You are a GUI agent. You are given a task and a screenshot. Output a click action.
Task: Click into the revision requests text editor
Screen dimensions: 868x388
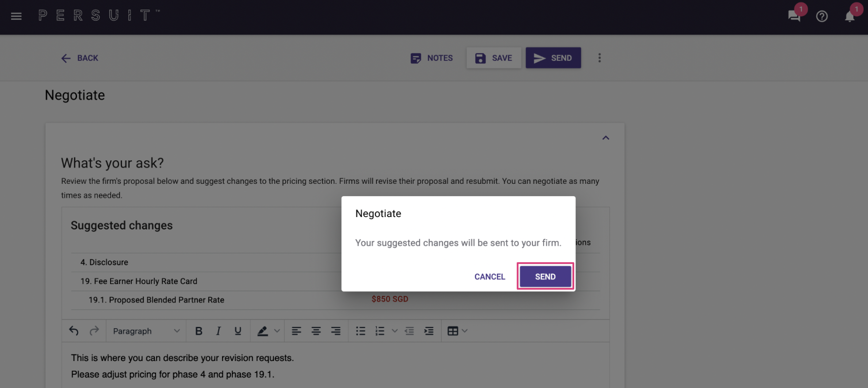pyautogui.click(x=335, y=365)
